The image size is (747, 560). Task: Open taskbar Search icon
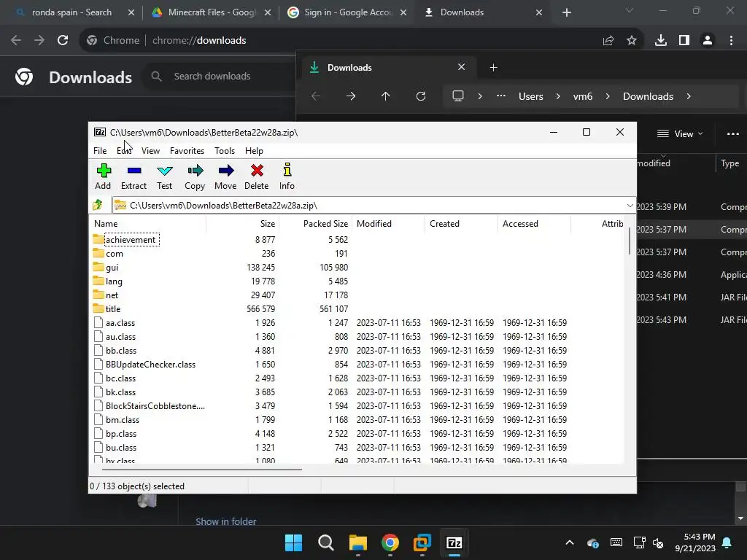pos(326,542)
